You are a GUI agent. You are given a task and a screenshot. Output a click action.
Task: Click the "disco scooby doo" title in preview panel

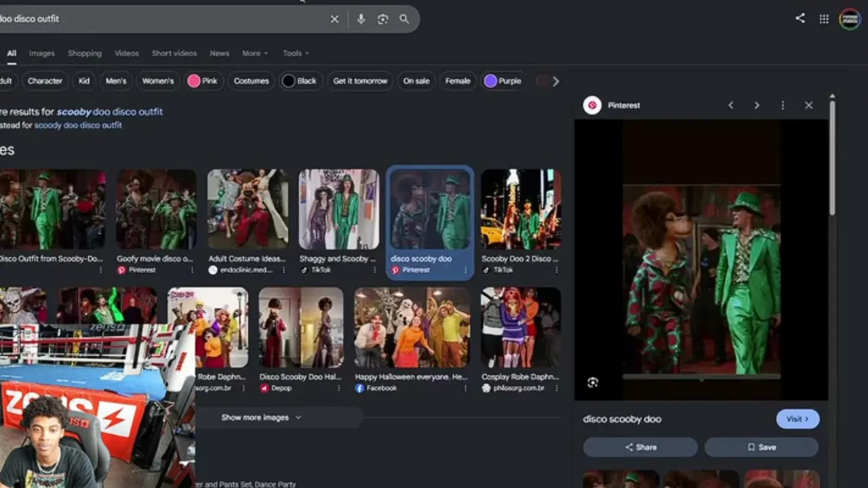coord(622,420)
